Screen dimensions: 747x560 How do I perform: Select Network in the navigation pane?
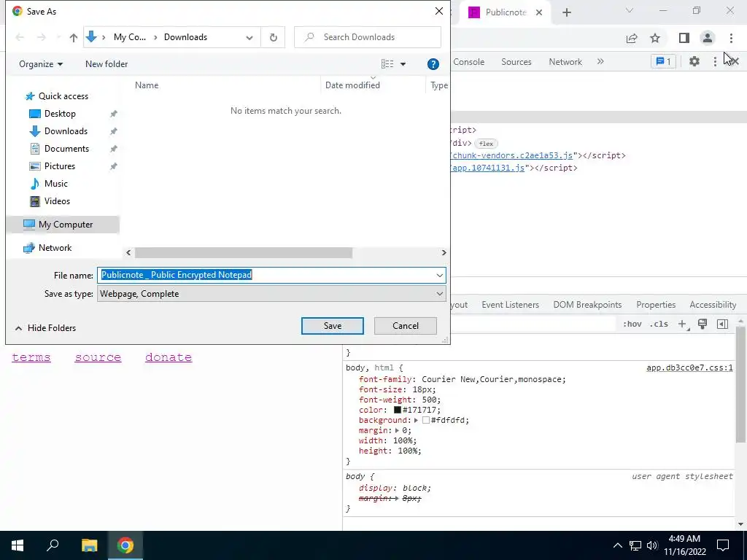tap(55, 248)
